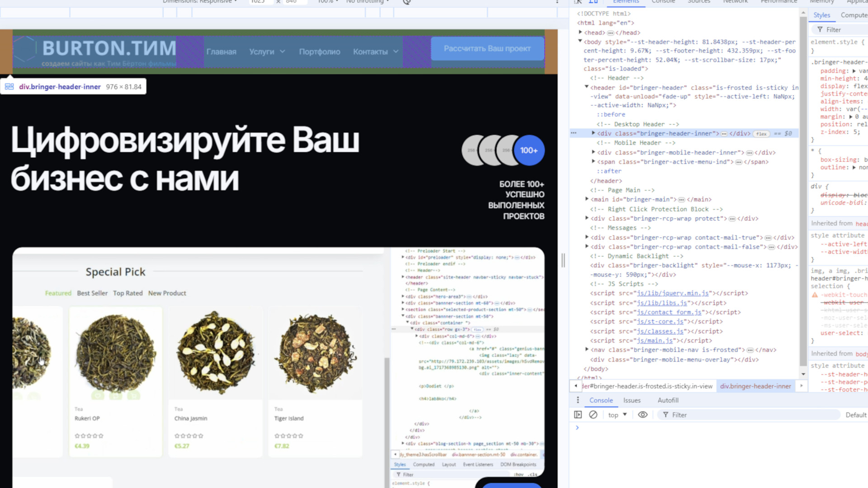Screen dimensions: 868x488
Task: Expand the head element node
Action: (580, 32)
